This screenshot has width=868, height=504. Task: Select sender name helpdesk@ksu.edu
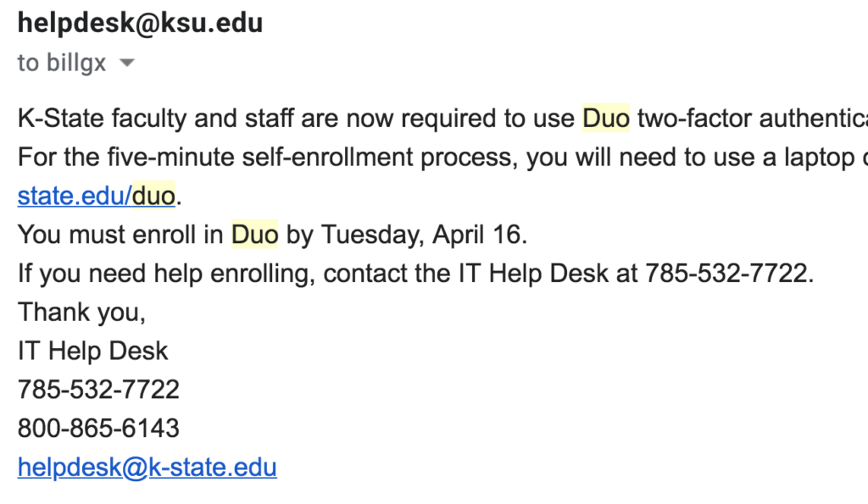click(x=140, y=23)
